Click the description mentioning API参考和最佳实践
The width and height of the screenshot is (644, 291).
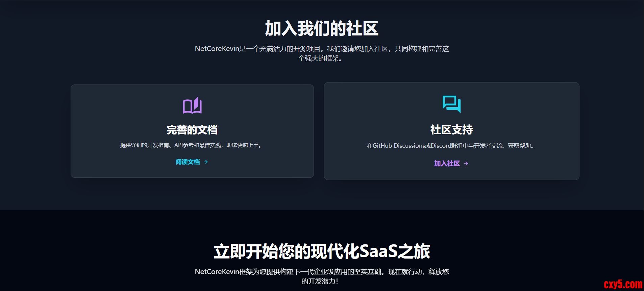pyautogui.click(x=192, y=145)
